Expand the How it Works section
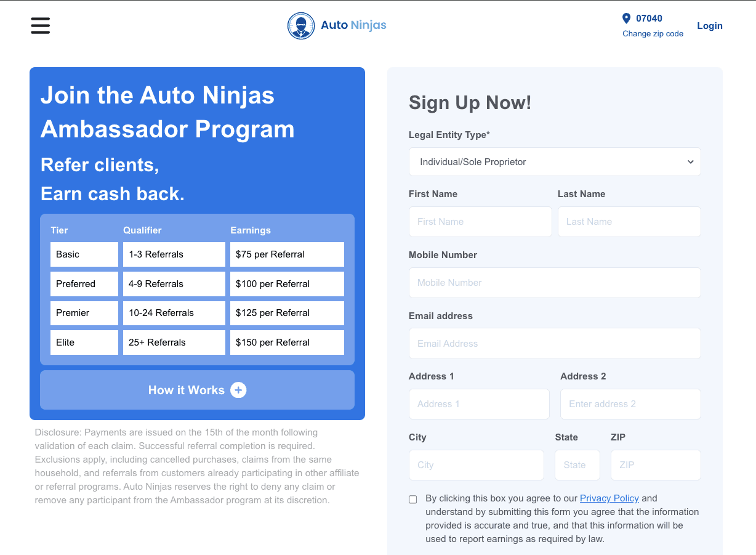The width and height of the screenshot is (756, 555). pyautogui.click(x=197, y=390)
